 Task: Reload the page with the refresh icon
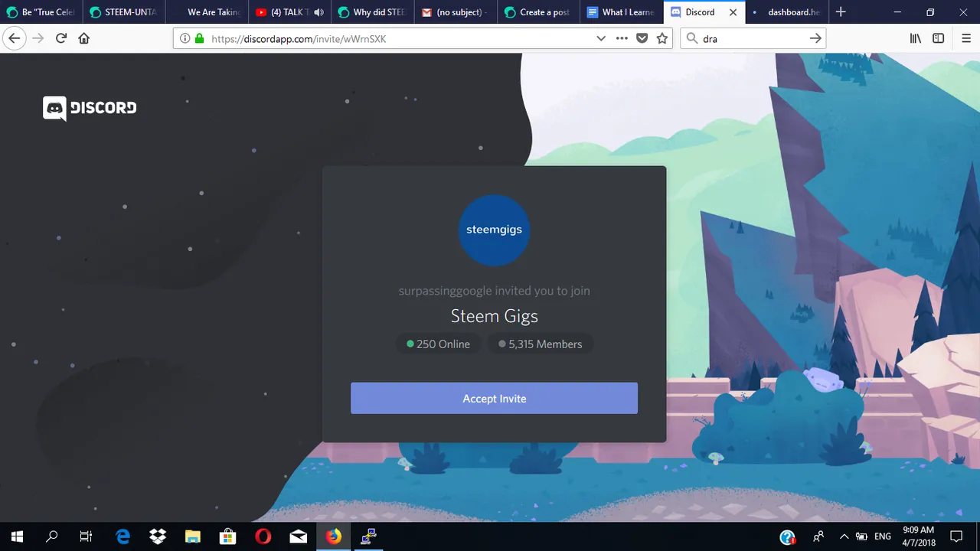point(61,38)
